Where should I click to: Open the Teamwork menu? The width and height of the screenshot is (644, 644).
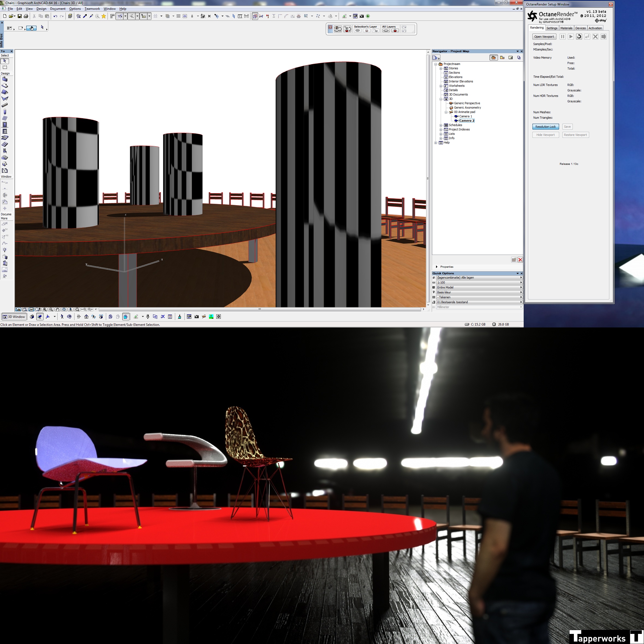click(92, 9)
